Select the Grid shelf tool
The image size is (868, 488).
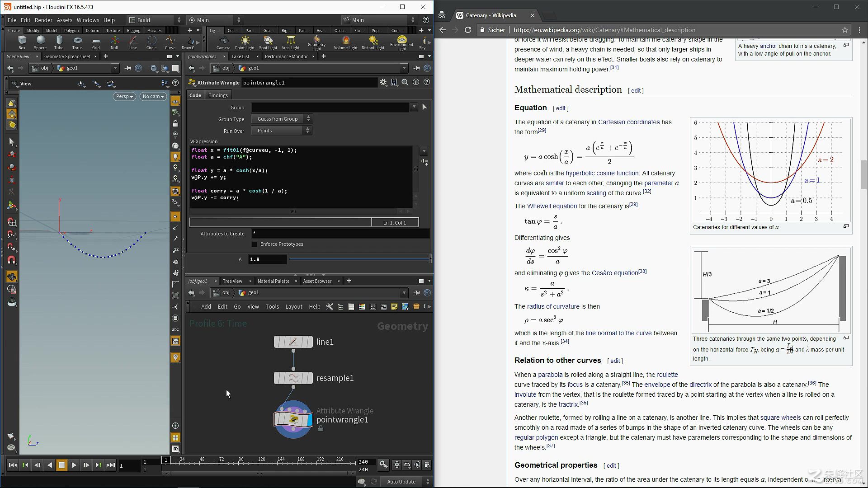(96, 42)
